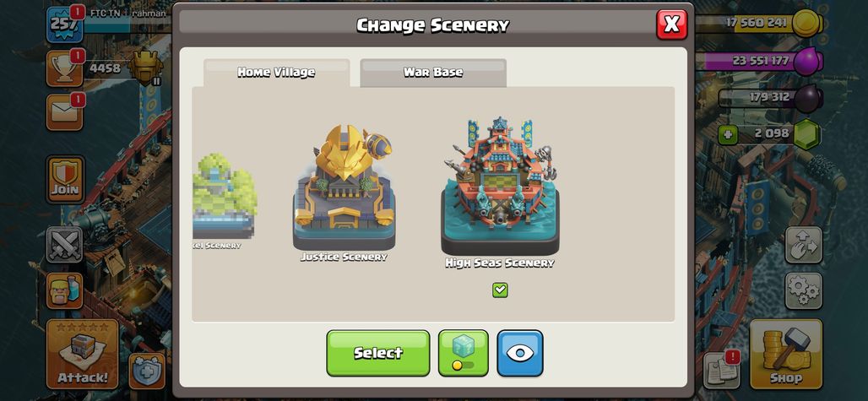The height and width of the screenshot is (401, 868).
Task: Click the Attack! button
Action: click(83, 354)
